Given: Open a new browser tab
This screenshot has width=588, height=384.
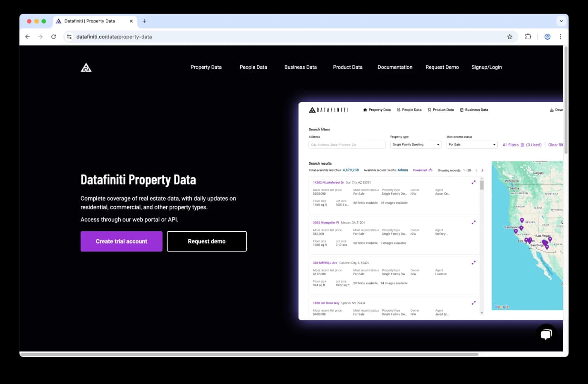Looking at the screenshot, I should click(x=144, y=21).
